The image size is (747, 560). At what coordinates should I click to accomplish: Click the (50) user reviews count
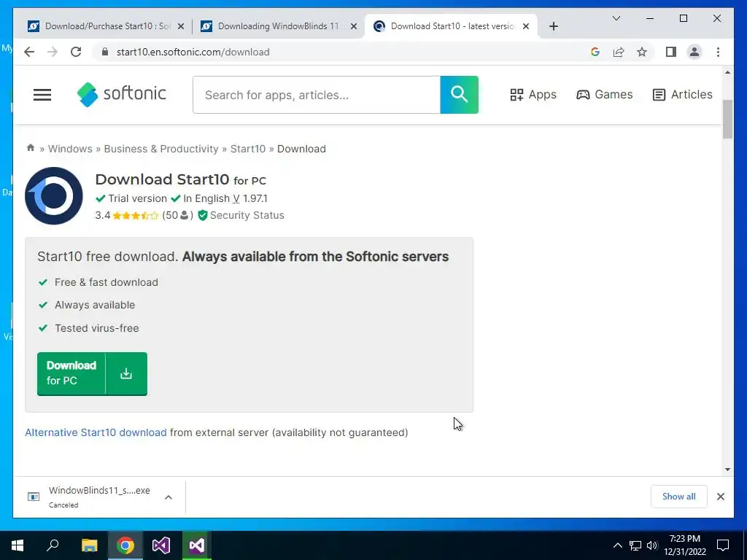pyautogui.click(x=177, y=215)
